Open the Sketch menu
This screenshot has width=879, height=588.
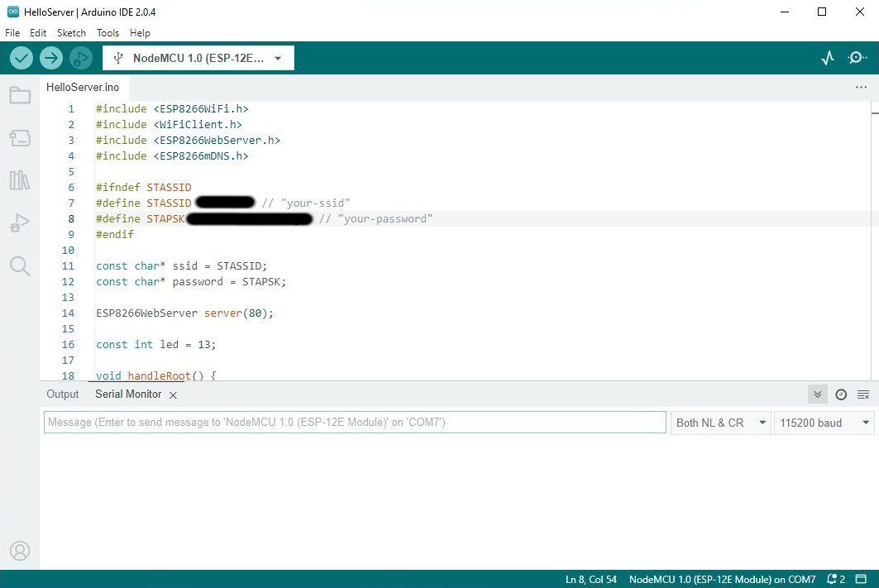coord(71,33)
